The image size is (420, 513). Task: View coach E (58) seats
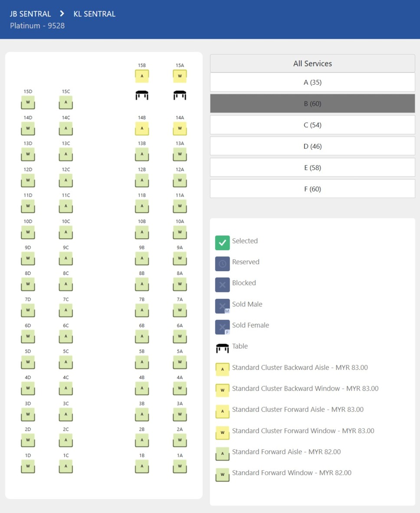(312, 168)
